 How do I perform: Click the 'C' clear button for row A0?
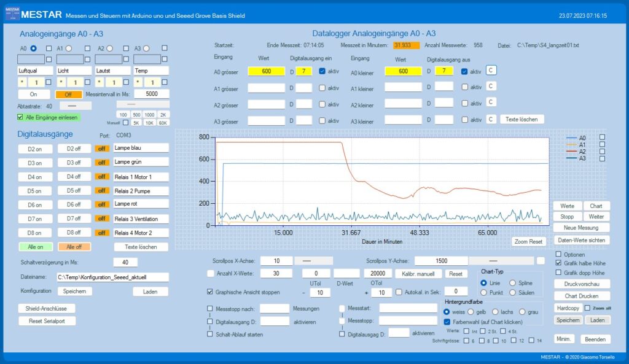pos(491,71)
